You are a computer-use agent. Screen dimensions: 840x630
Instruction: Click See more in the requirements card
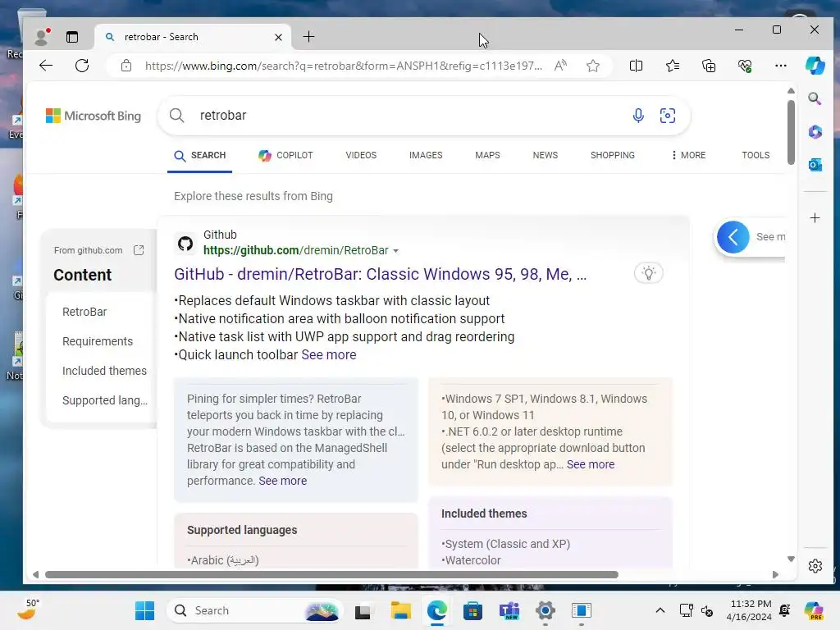point(591,464)
